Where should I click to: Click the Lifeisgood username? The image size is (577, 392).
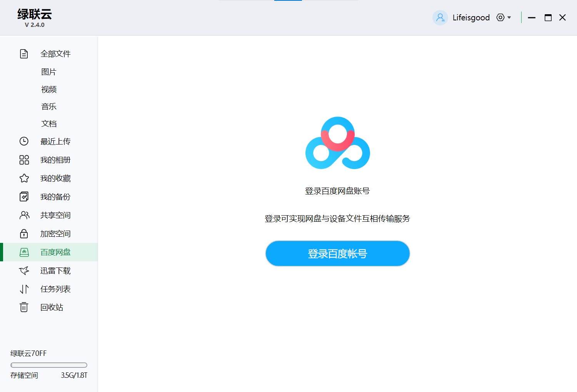[471, 18]
